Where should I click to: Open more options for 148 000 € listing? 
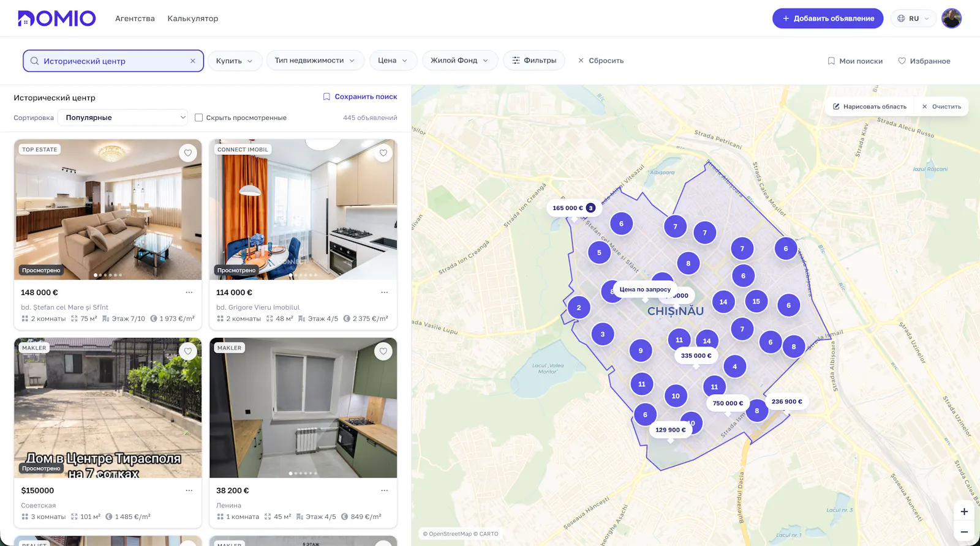[189, 293]
